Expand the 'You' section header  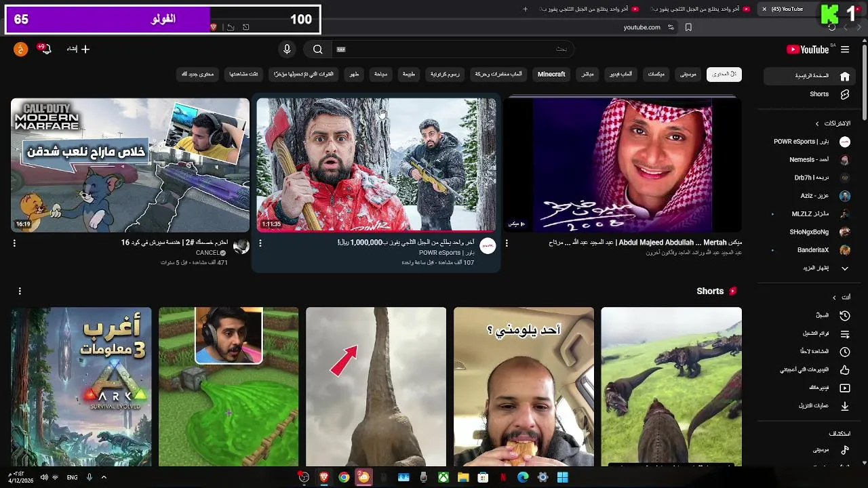point(841,297)
